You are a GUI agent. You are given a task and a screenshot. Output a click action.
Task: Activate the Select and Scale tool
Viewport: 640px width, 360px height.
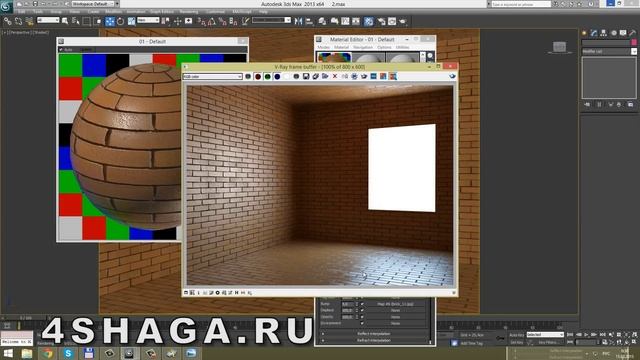(131, 21)
